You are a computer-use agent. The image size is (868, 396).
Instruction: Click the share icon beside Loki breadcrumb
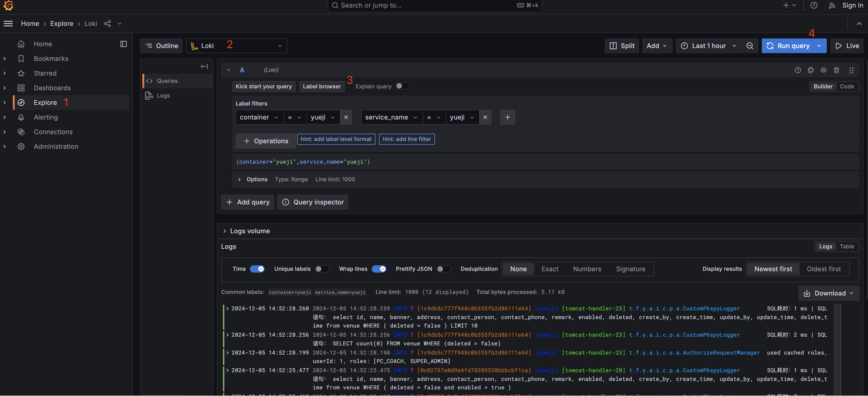(x=107, y=24)
